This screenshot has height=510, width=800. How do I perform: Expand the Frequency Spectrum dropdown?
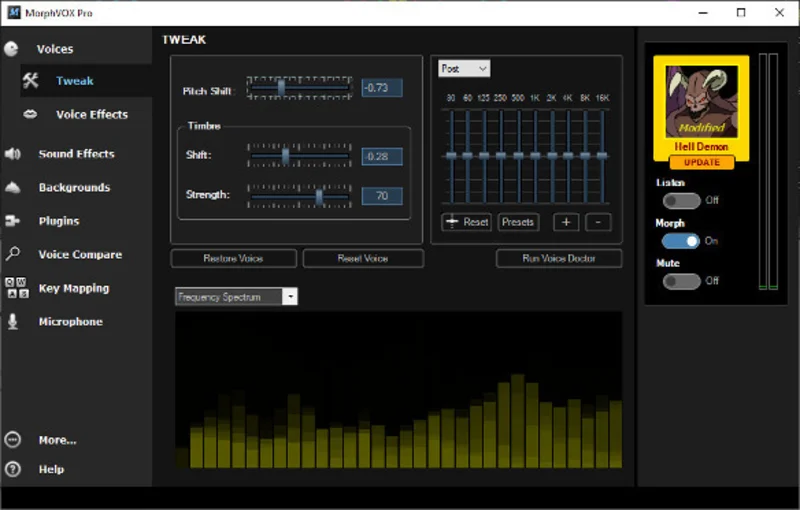[237, 297]
